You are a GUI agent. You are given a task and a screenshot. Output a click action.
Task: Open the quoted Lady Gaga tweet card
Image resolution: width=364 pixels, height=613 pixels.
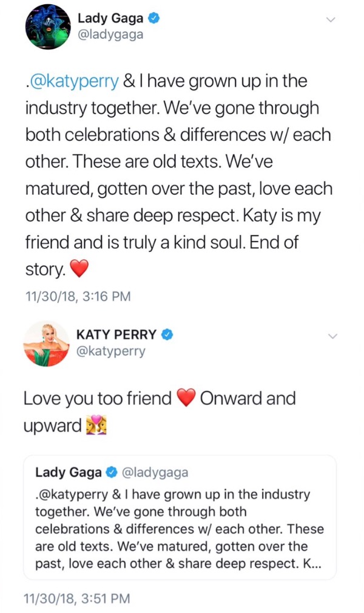tap(180, 517)
